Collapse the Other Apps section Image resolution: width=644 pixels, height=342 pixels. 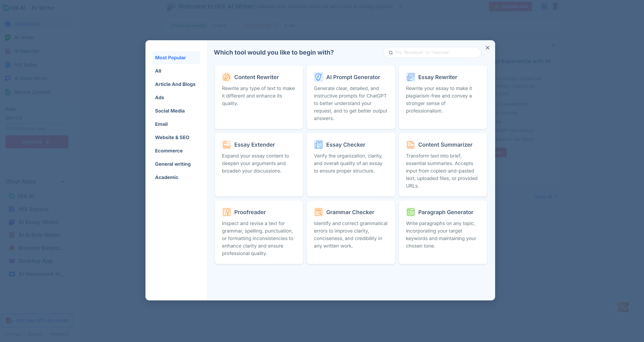63,182
